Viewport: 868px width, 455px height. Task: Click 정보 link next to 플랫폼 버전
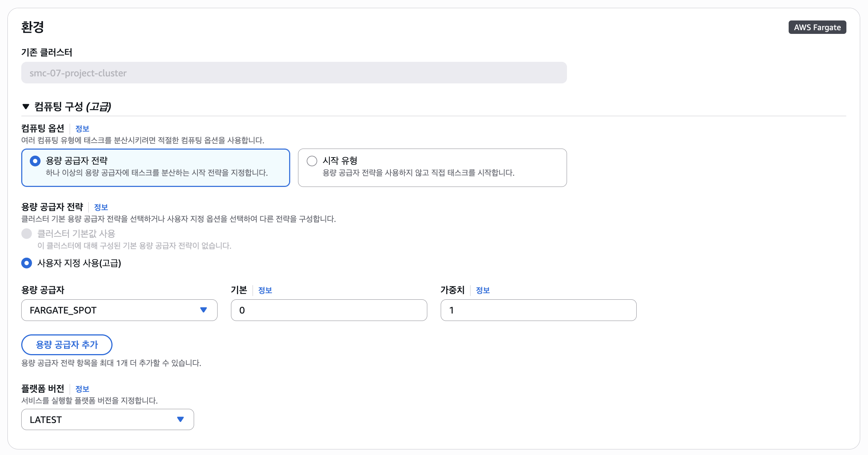click(x=82, y=389)
